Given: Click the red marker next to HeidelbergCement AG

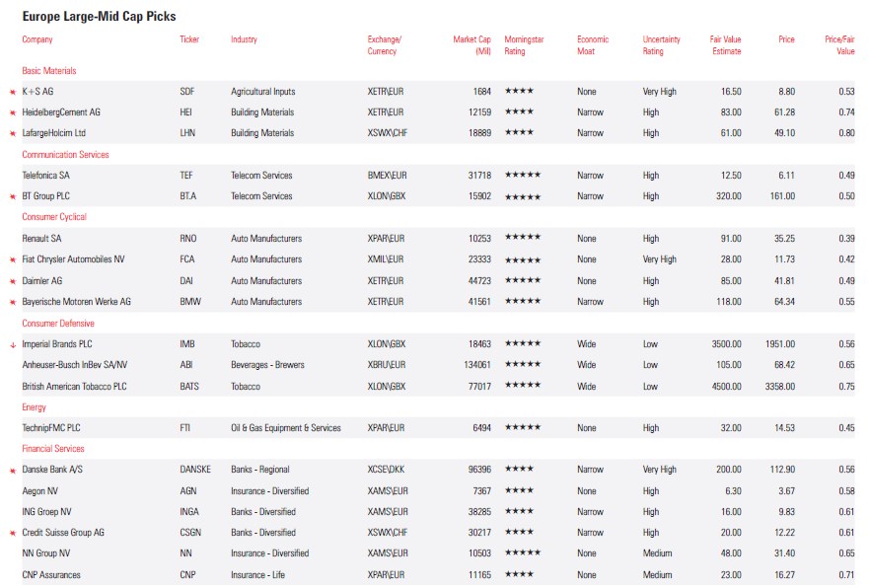Looking at the screenshot, I should coord(12,112).
